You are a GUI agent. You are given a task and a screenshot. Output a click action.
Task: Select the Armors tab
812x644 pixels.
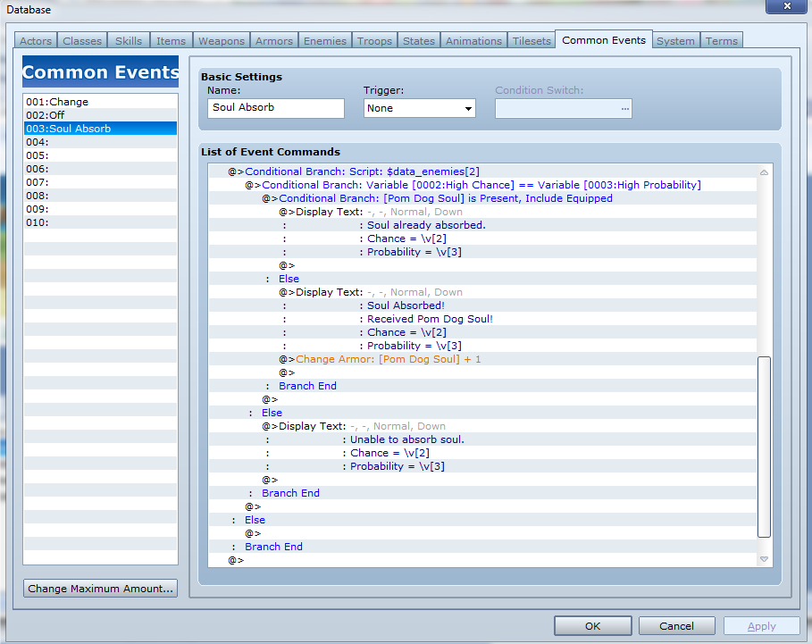273,41
